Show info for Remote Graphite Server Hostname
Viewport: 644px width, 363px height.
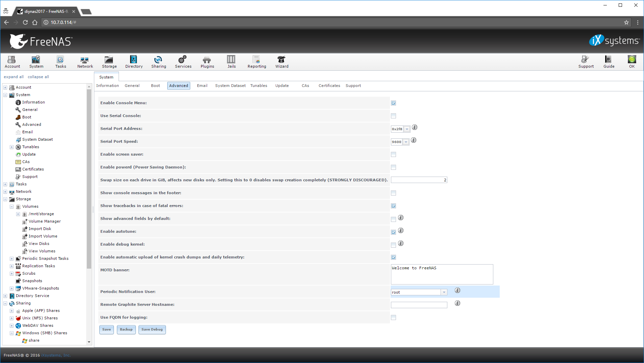coord(457,303)
